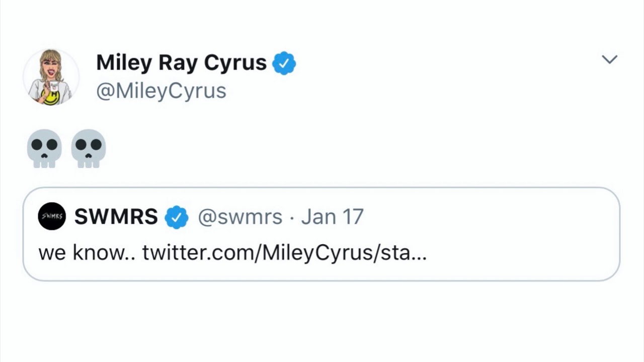This screenshot has height=362, width=644.
Task: Click the Jan 17 timestamp
Action: (332, 217)
